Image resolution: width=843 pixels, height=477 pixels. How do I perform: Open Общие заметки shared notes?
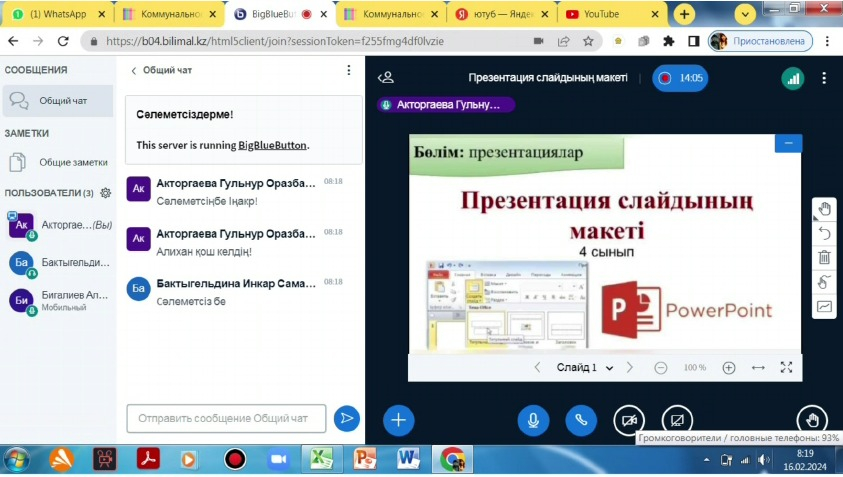(x=72, y=162)
